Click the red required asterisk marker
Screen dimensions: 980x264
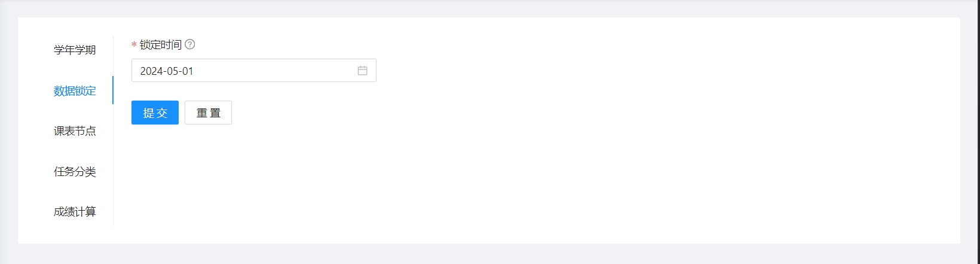pos(134,45)
